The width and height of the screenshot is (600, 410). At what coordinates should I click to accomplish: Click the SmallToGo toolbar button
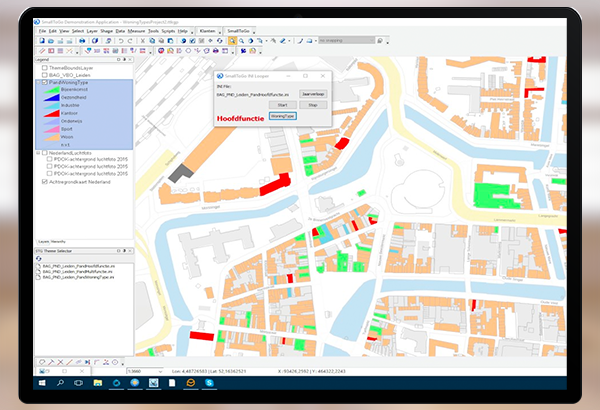tap(238, 31)
